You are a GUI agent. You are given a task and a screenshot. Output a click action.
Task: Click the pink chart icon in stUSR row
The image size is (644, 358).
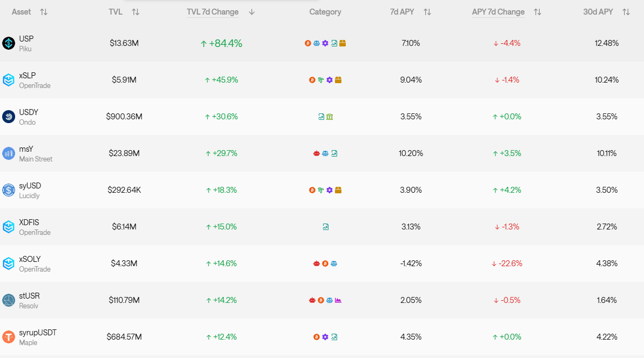point(338,301)
